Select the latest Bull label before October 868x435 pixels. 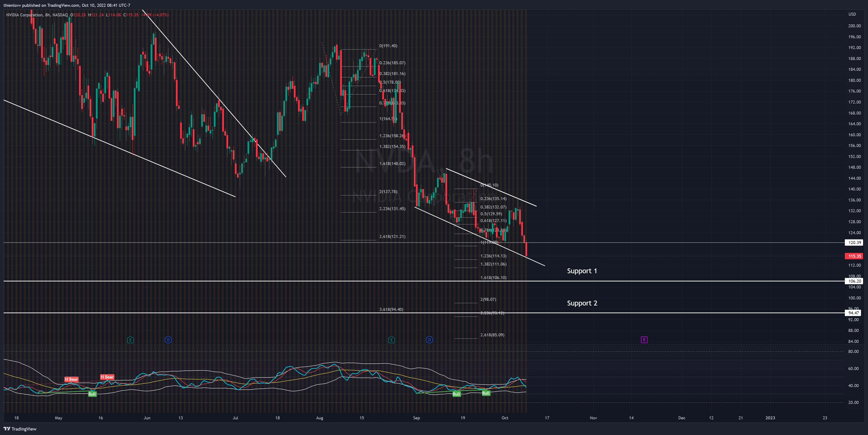coord(486,393)
